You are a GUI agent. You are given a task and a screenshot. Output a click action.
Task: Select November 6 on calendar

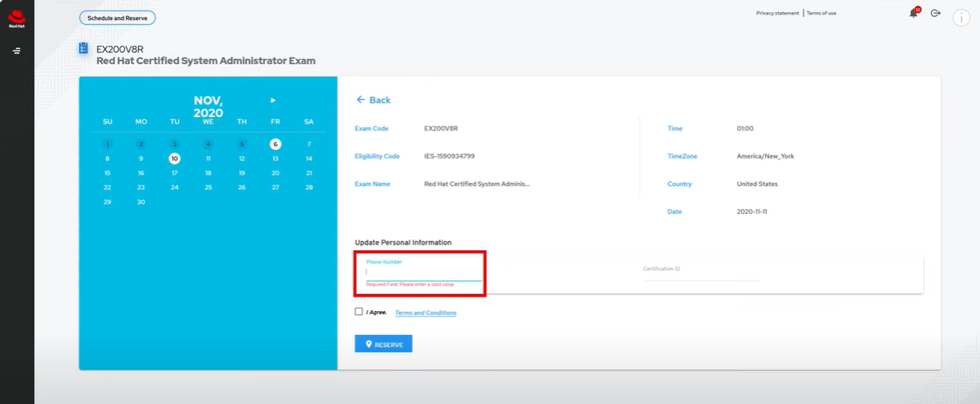(x=275, y=144)
